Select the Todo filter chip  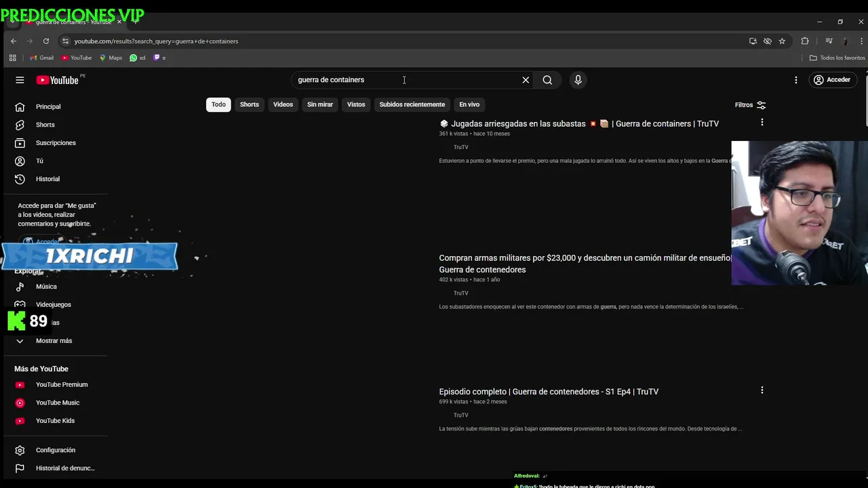pos(218,104)
